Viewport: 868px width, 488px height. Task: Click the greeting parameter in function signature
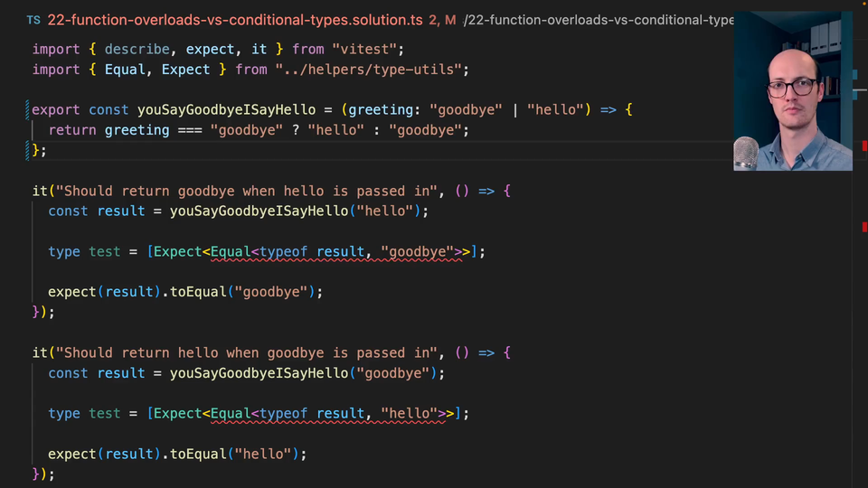381,110
